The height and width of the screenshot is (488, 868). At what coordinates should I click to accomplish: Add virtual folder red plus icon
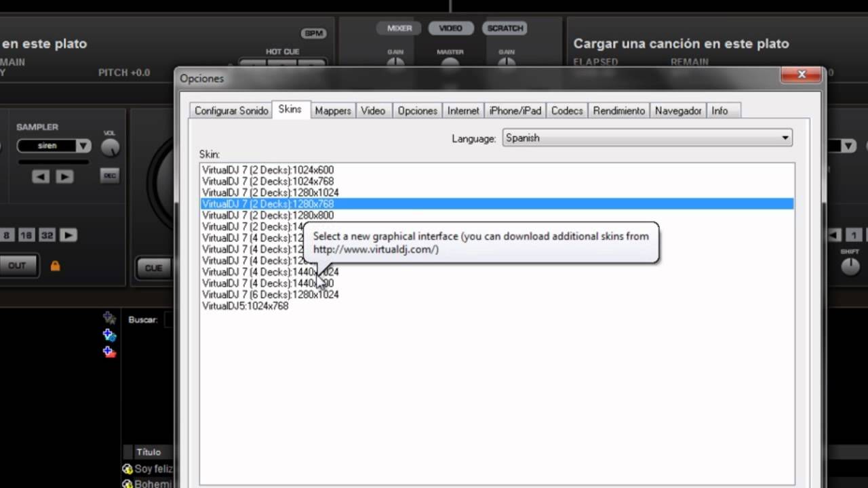coord(109,352)
